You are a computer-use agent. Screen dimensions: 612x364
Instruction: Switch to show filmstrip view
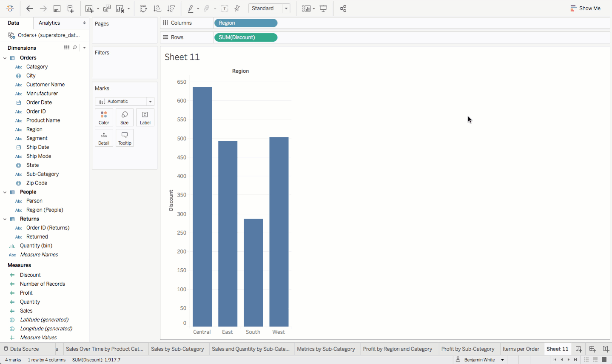pyautogui.click(x=595, y=360)
